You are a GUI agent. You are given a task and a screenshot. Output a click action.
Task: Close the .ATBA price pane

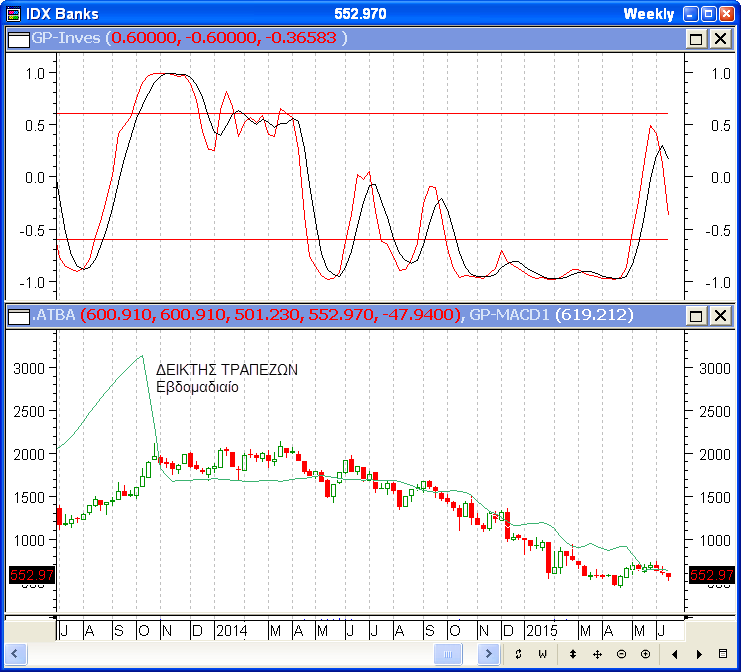click(721, 316)
